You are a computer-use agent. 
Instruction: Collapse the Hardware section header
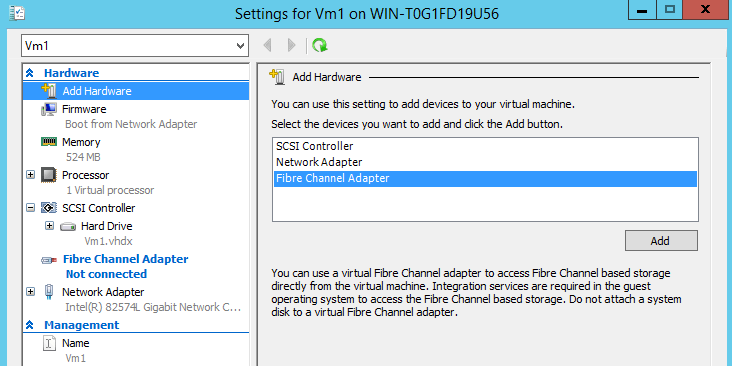point(29,73)
